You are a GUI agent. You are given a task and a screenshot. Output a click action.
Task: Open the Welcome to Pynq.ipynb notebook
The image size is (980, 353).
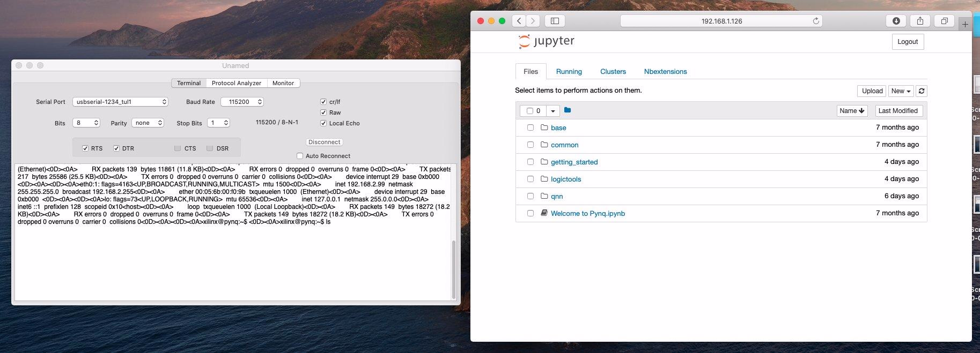(x=587, y=213)
